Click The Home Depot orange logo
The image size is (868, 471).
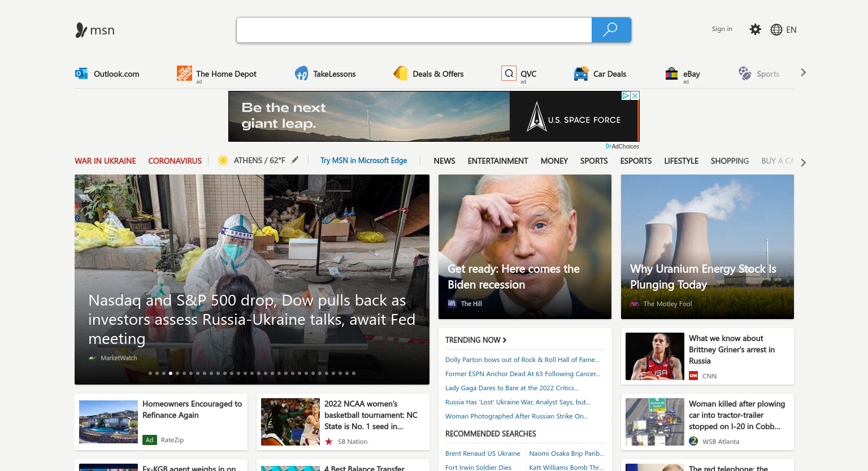pyautogui.click(x=184, y=73)
